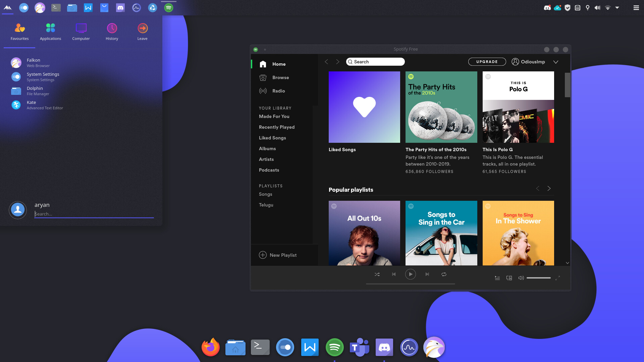This screenshot has width=644, height=362.
Task: Open Browse in Spotify sidebar
Action: click(280, 77)
